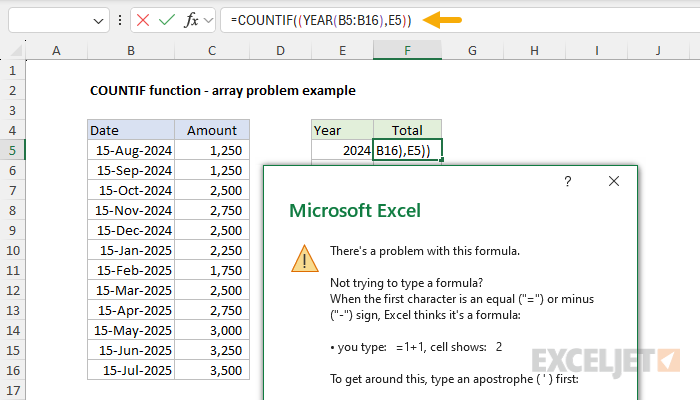Click the 'Total' header cell
700x400 pixels.
click(x=408, y=130)
